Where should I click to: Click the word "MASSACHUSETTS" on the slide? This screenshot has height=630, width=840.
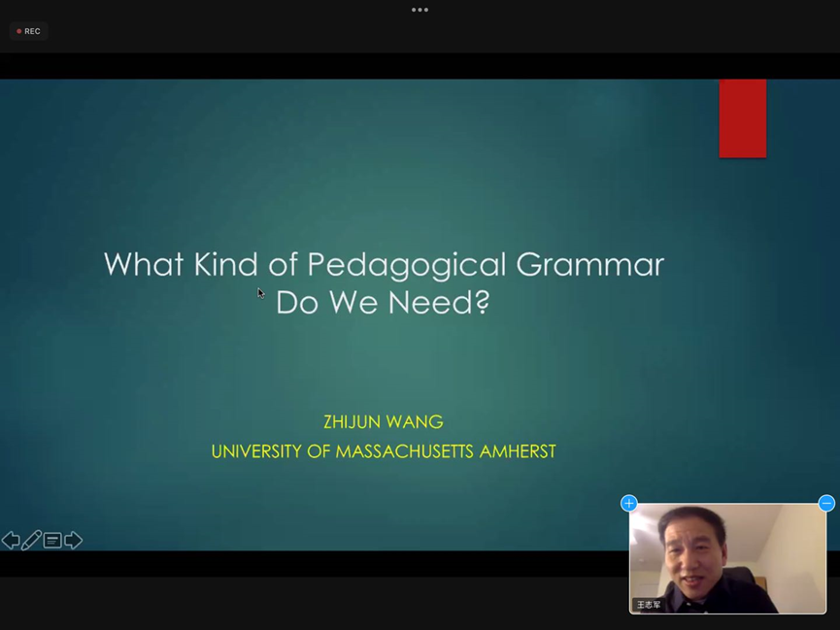[406, 451]
